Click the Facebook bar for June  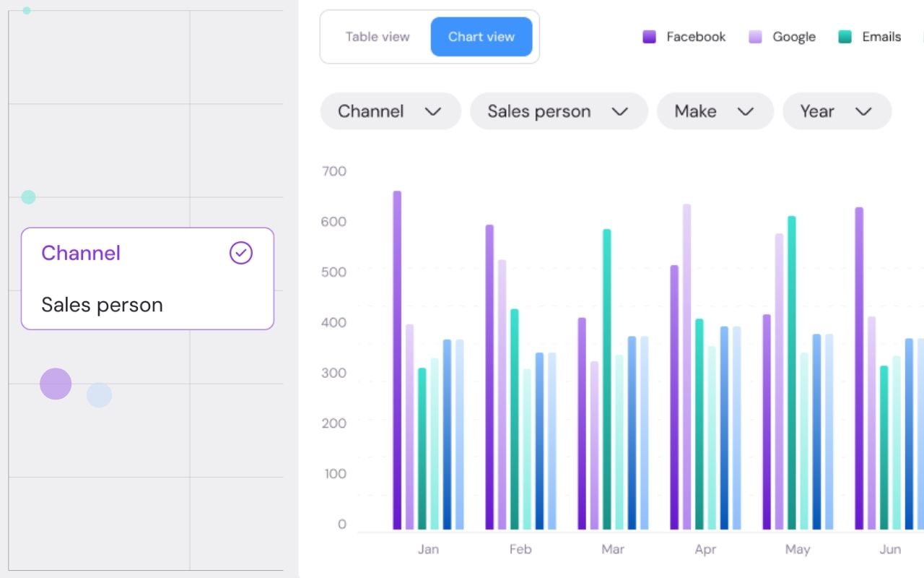[859, 368]
